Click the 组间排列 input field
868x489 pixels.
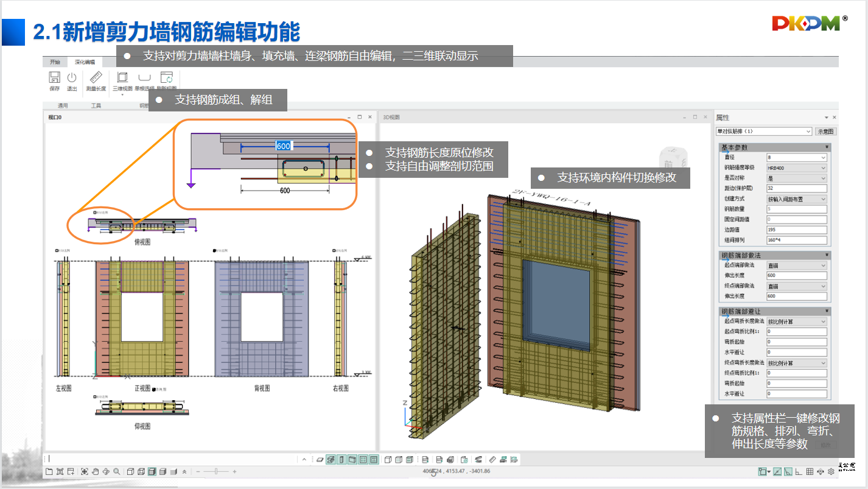797,240
